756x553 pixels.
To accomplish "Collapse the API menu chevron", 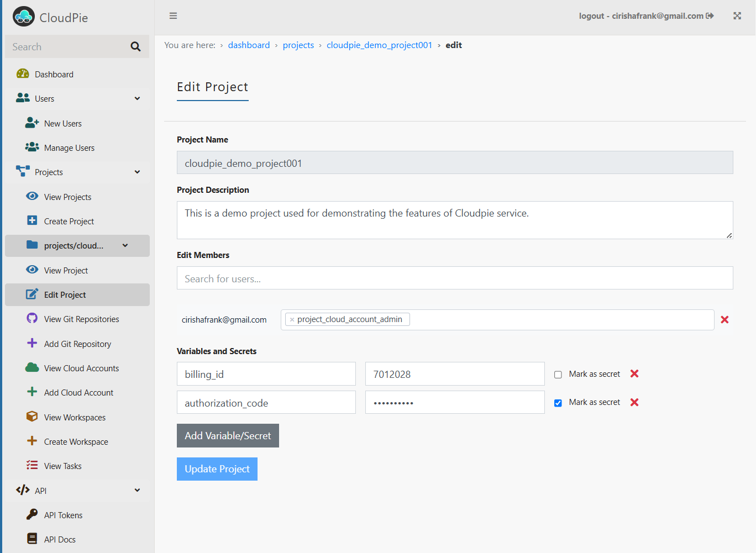I will [x=137, y=490].
